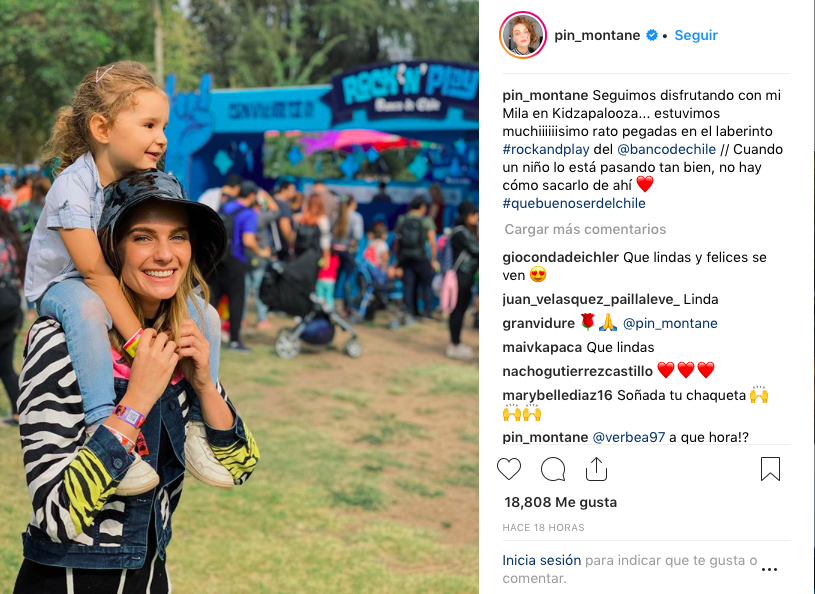View giocondadeichler's profile
This screenshot has height=594, width=815.
[560, 257]
